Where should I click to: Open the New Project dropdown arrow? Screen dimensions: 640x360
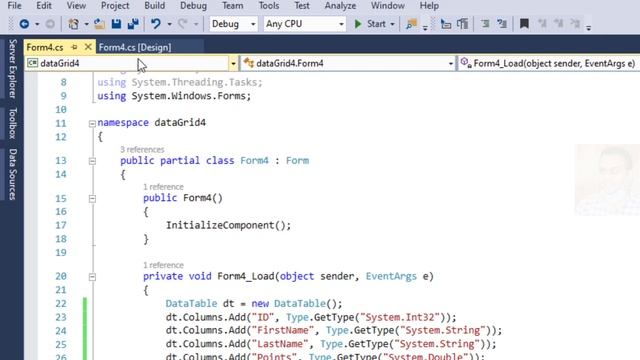86,24
